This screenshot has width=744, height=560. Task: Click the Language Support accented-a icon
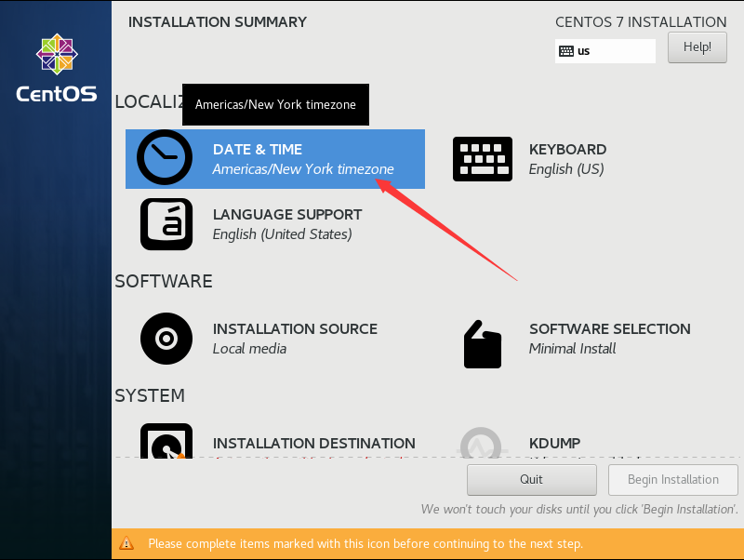166,224
